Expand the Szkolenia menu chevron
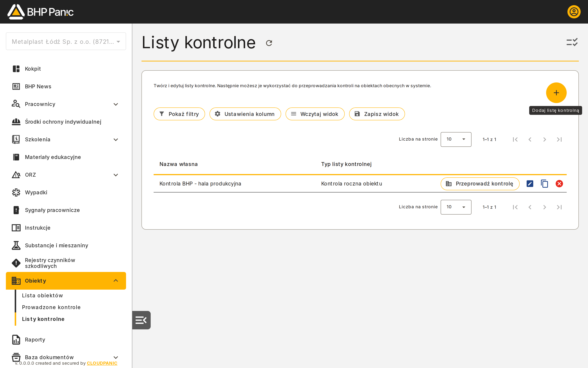The width and height of the screenshot is (588, 368). point(116,139)
